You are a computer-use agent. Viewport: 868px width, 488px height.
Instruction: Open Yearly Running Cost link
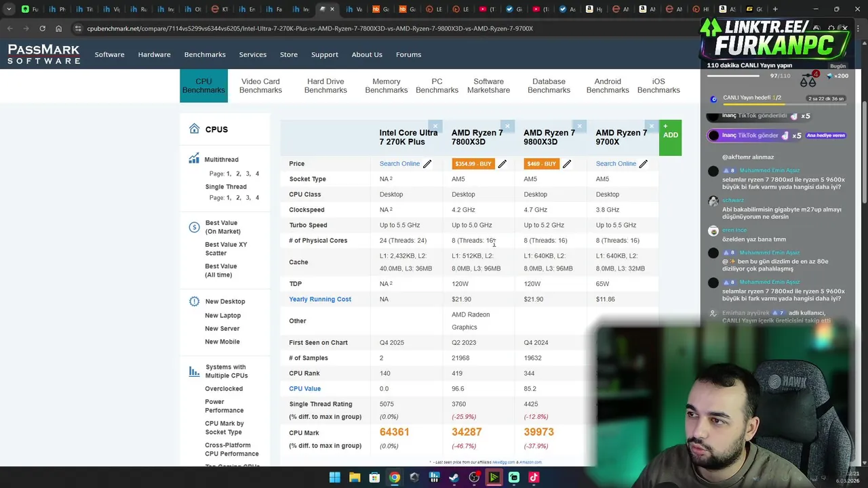pyautogui.click(x=320, y=299)
